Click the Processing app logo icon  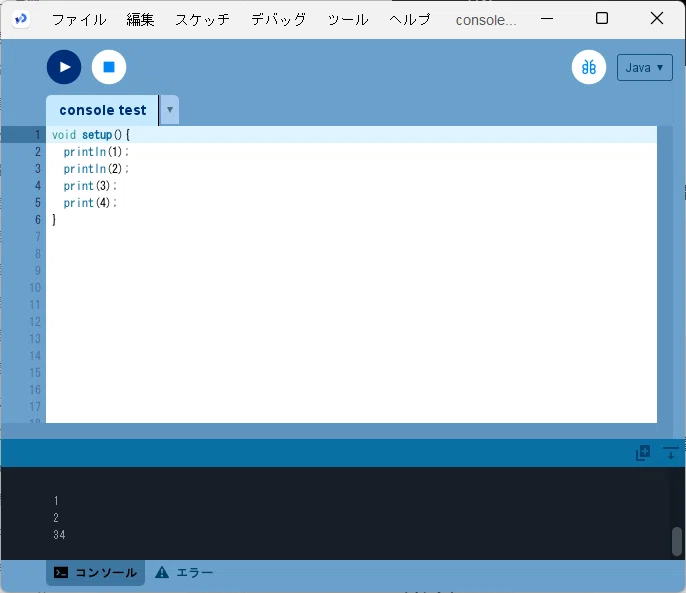pos(21,19)
